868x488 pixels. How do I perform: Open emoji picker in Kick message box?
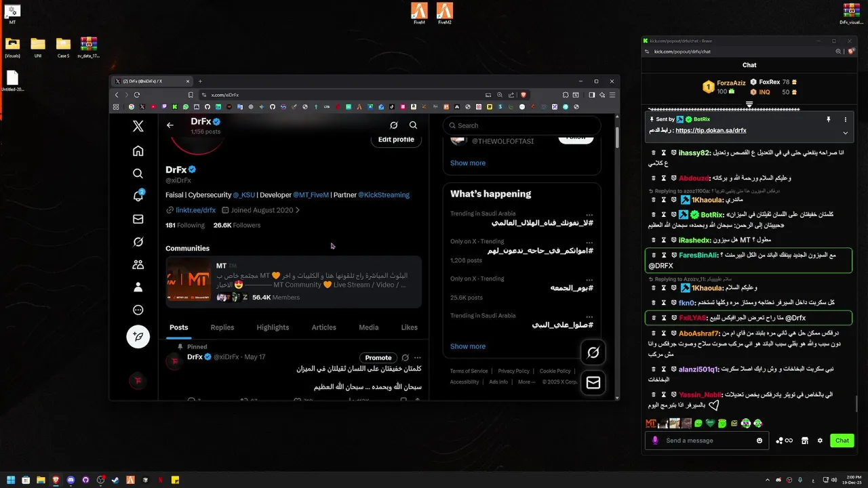pos(759,441)
